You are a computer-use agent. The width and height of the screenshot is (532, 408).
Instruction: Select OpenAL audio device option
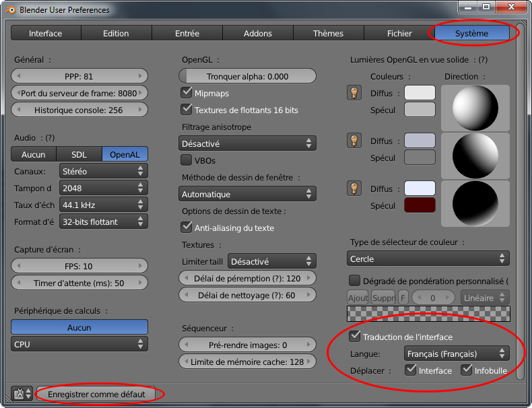125,154
